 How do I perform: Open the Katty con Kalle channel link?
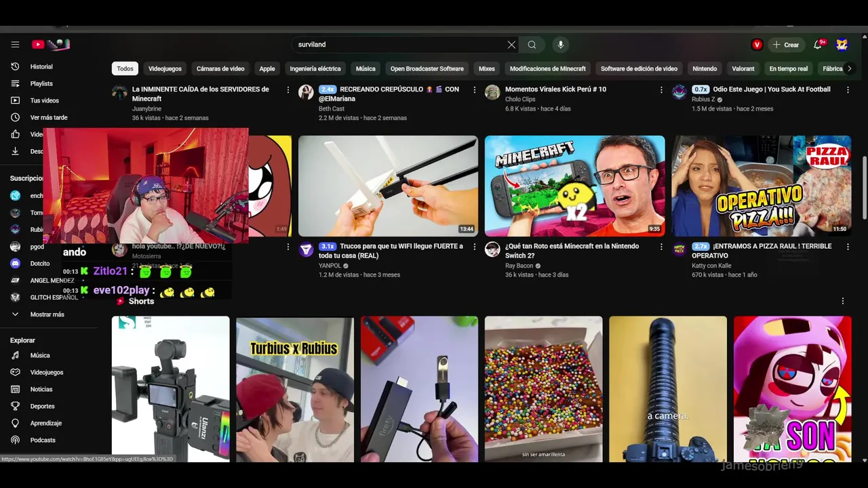pos(711,266)
